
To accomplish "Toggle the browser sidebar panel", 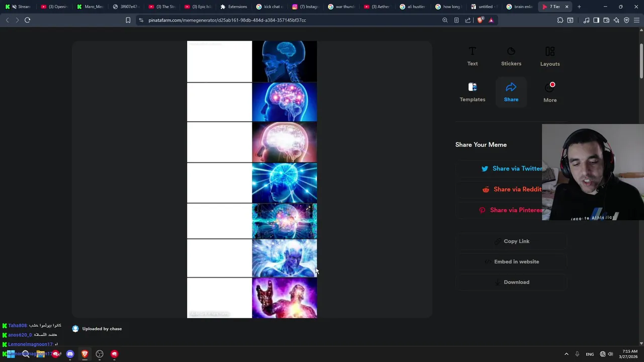I will pyautogui.click(x=596, y=20).
